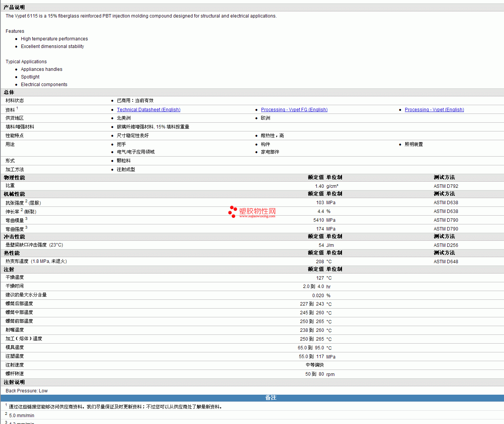Click the 'Appliances handles' bullet text

[x=42, y=69]
